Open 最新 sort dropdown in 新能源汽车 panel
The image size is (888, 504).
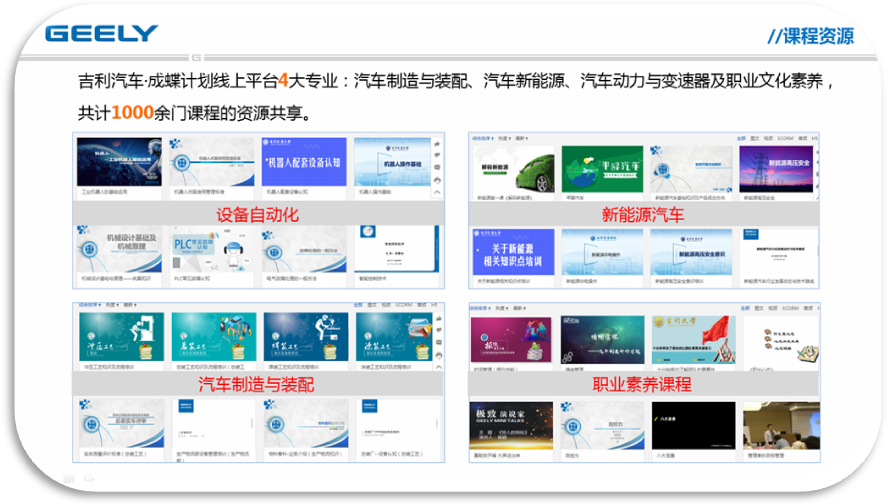[522, 138]
